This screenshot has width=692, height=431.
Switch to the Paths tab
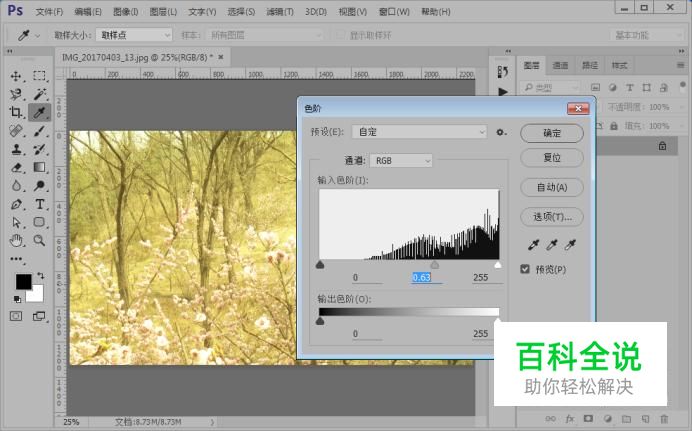(x=590, y=65)
